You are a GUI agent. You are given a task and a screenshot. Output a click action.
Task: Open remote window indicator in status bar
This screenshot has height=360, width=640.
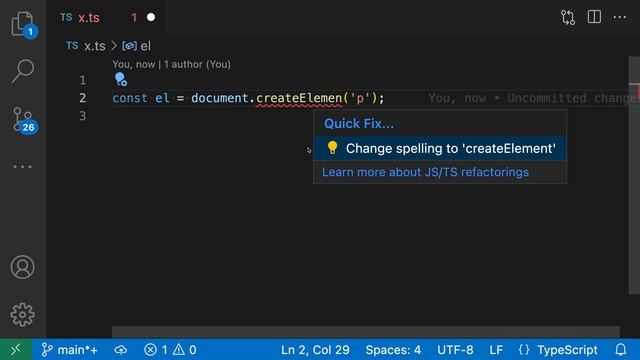point(16,349)
